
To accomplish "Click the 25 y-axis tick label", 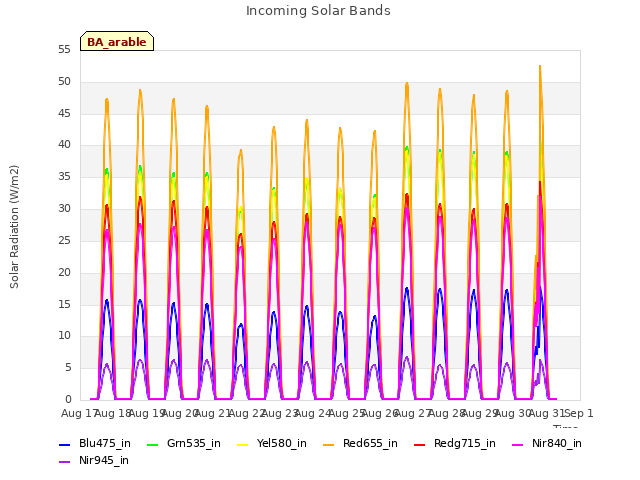I will [64, 240].
